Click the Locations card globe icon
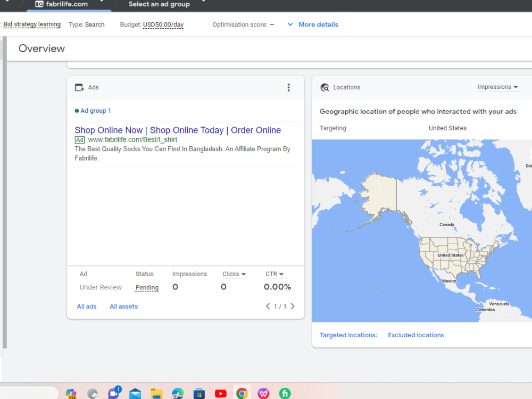 [325, 88]
